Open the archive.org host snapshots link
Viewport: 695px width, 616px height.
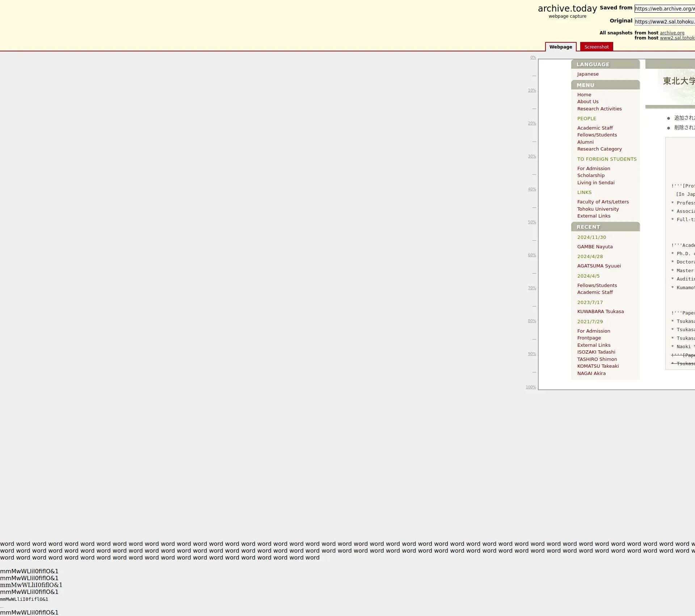click(x=672, y=33)
